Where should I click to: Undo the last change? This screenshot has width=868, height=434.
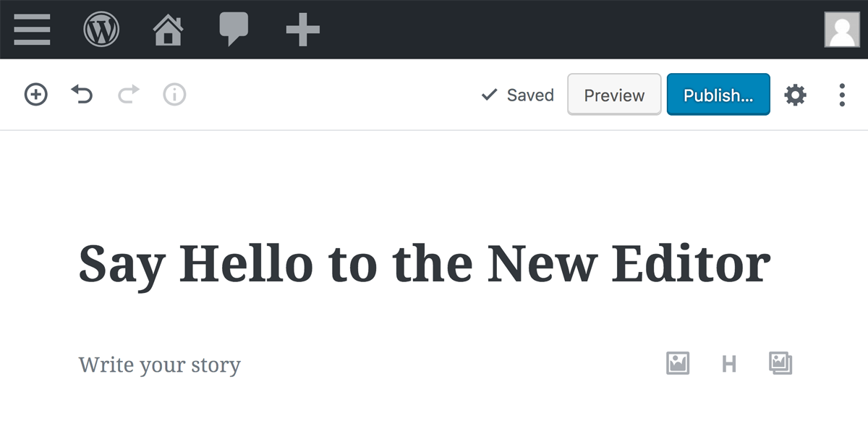(82, 94)
